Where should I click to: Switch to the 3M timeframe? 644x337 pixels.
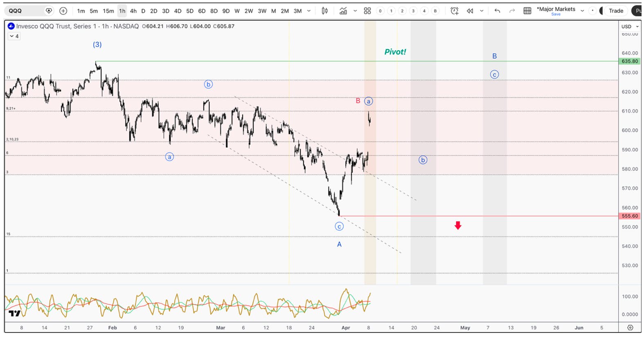(298, 11)
